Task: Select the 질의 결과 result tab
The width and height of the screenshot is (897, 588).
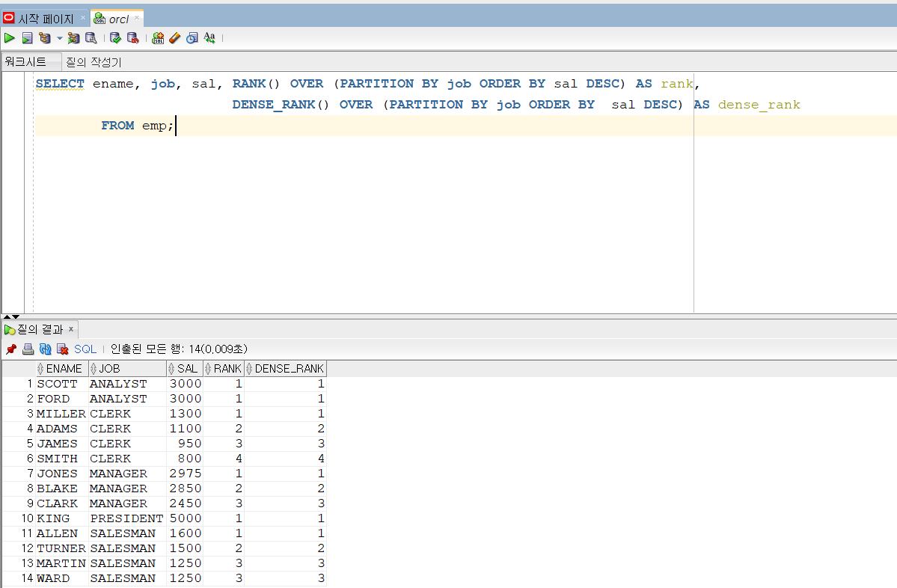Action: click(x=40, y=329)
